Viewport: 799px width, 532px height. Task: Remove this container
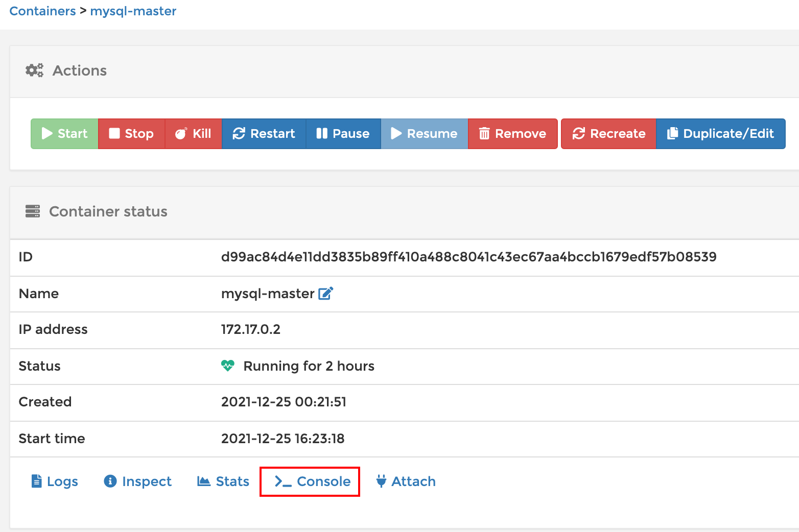pyautogui.click(x=512, y=133)
